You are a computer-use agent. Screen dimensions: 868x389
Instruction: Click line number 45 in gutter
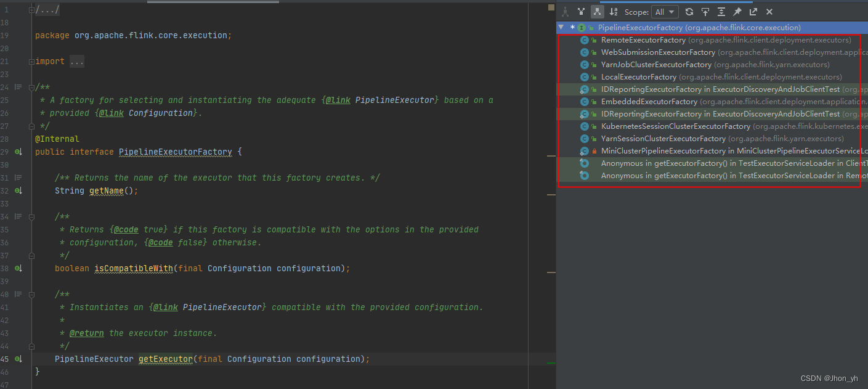(x=5, y=359)
